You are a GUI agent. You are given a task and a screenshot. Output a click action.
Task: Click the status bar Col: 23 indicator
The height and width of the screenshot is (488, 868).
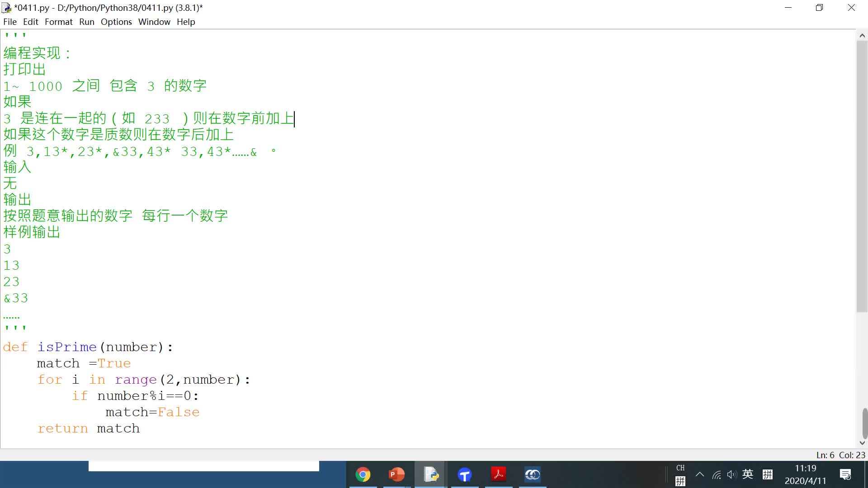point(852,455)
